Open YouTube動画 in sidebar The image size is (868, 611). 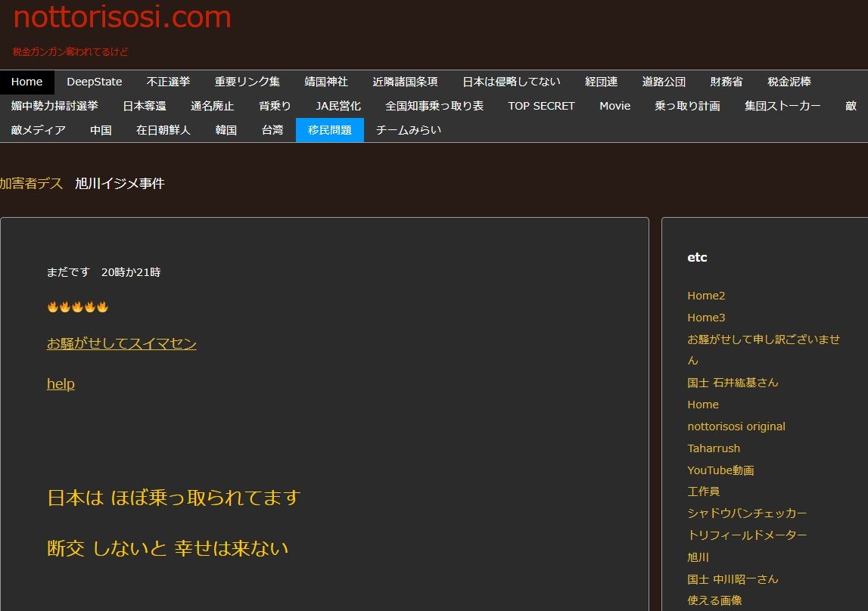click(720, 470)
